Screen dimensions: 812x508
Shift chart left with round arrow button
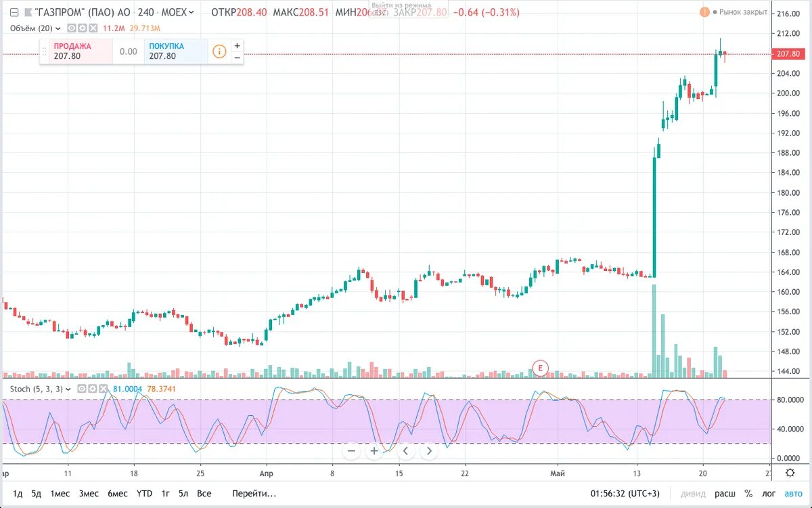405,450
